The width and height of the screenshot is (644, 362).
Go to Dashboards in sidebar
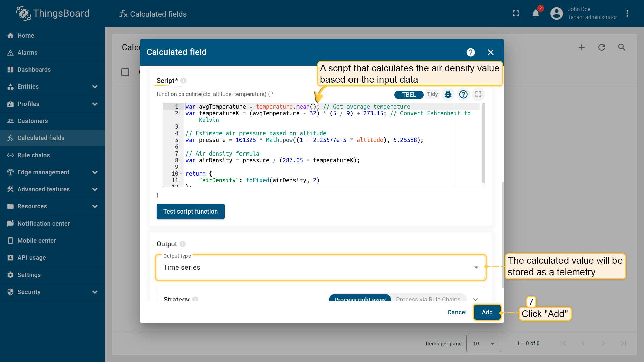(34, 70)
